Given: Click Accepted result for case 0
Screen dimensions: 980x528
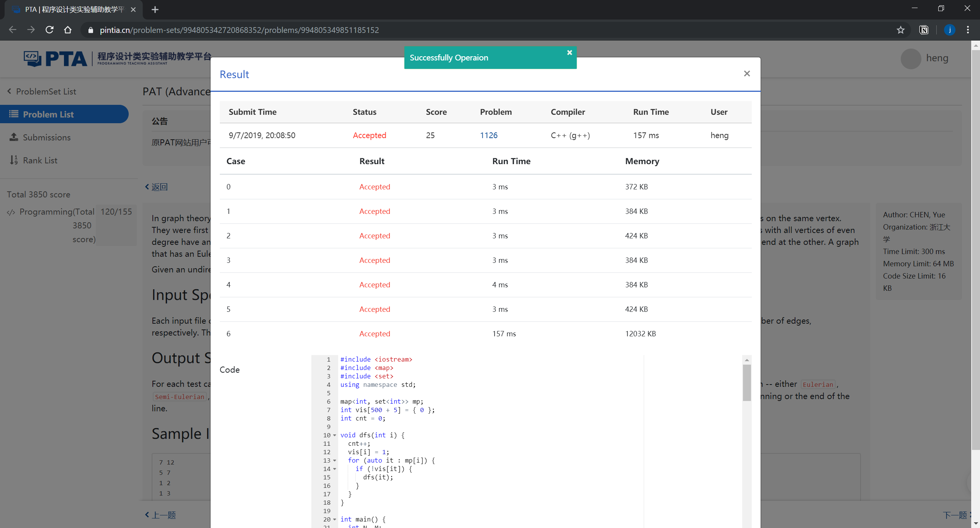Looking at the screenshot, I should (375, 187).
